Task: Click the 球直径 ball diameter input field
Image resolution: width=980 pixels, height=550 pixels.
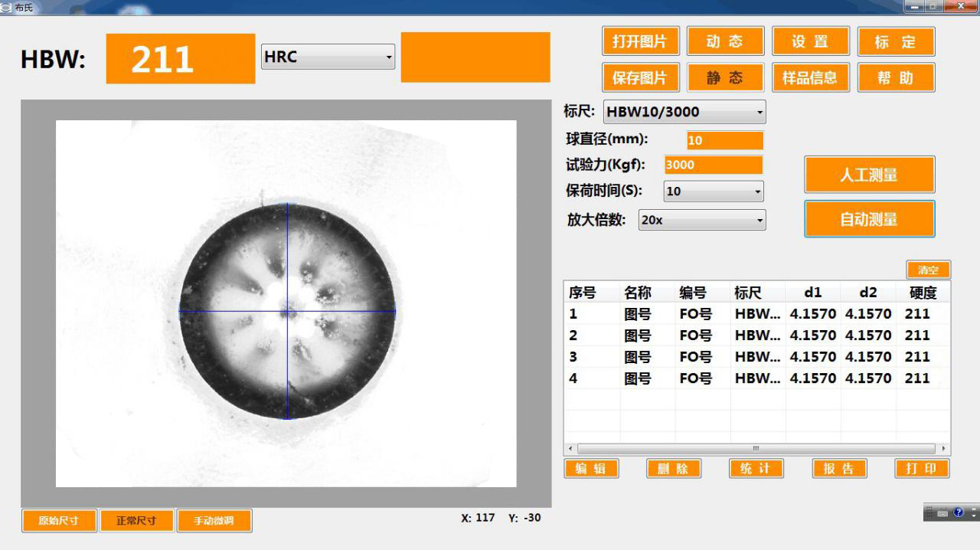Action: [x=724, y=141]
